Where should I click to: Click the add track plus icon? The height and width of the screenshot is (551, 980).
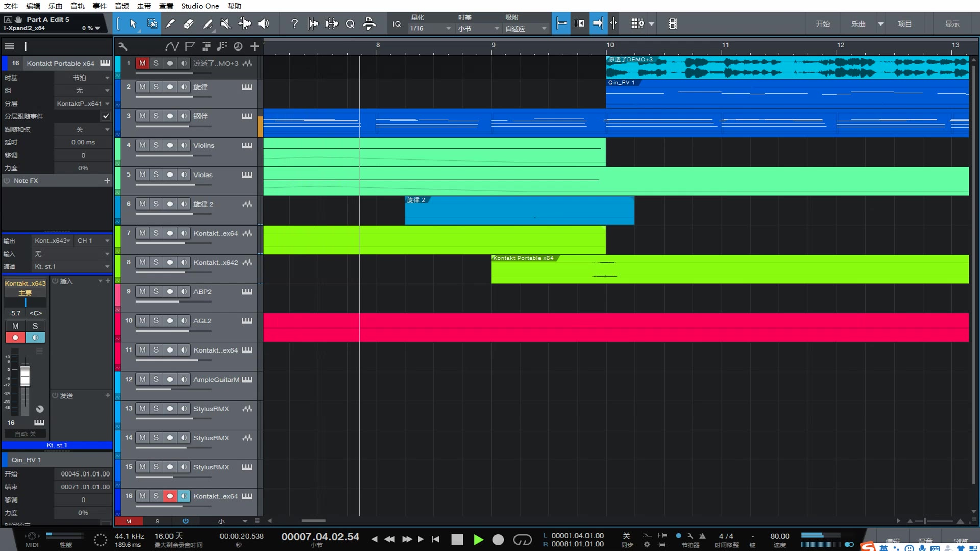[x=255, y=46]
